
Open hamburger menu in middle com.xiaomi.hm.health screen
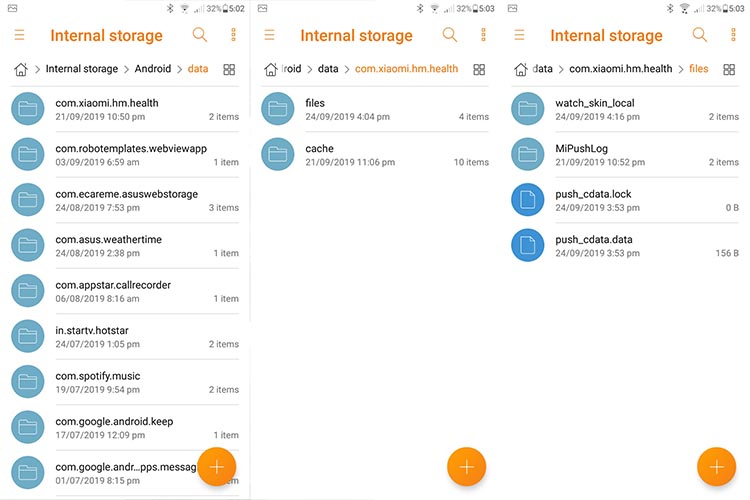pos(269,35)
